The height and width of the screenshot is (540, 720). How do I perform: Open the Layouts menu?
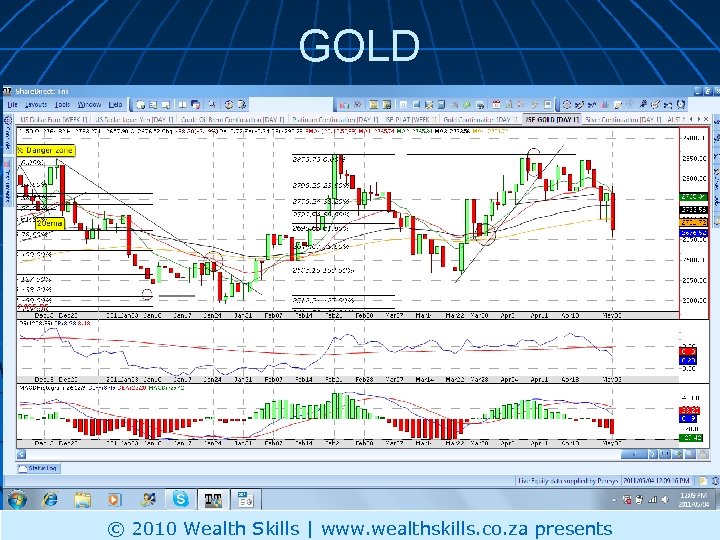pyautogui.click(x=35, y=105)
